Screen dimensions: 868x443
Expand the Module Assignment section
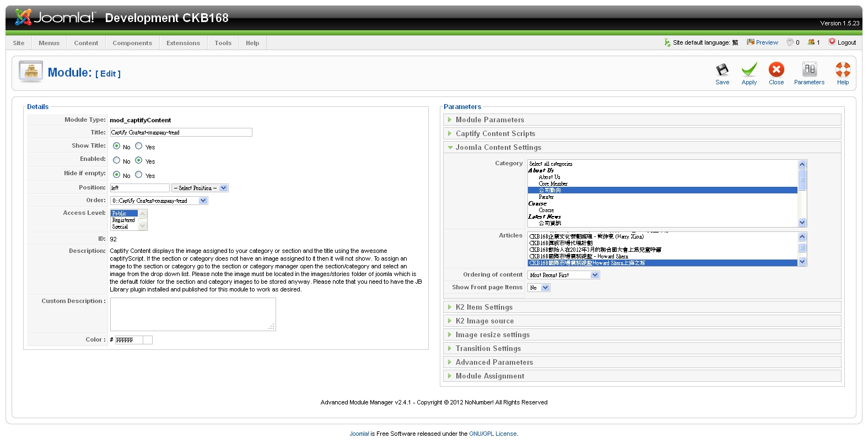642,376
